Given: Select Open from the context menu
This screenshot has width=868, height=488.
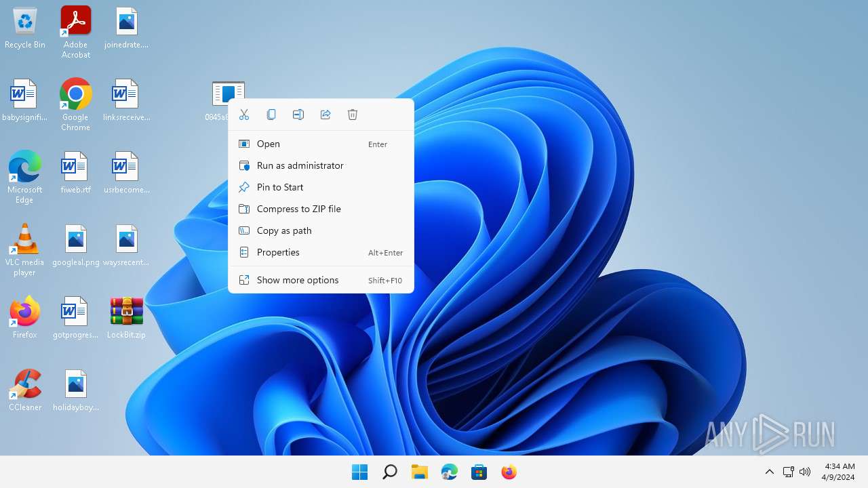Looking at the screenshot, I should (321, 144).
